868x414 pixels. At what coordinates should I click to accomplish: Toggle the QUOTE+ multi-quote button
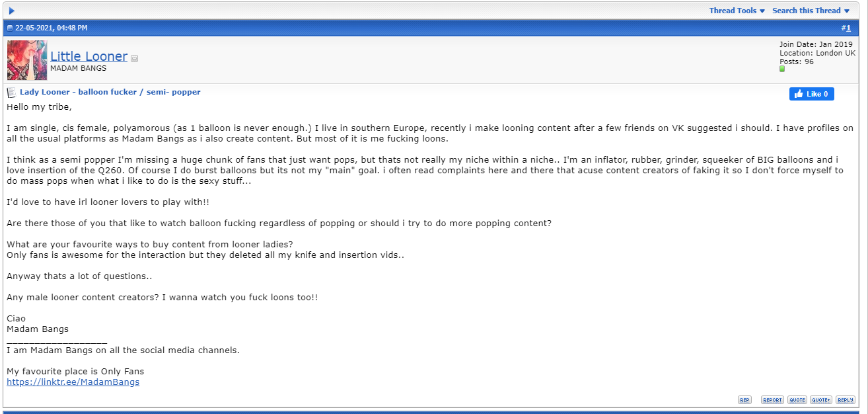pos(821,399)
